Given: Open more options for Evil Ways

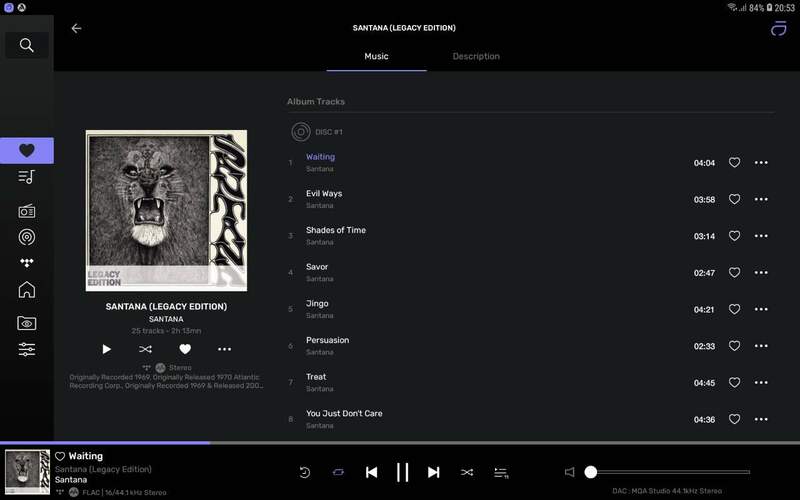Looking at the screenshot, I should [761, 199].
